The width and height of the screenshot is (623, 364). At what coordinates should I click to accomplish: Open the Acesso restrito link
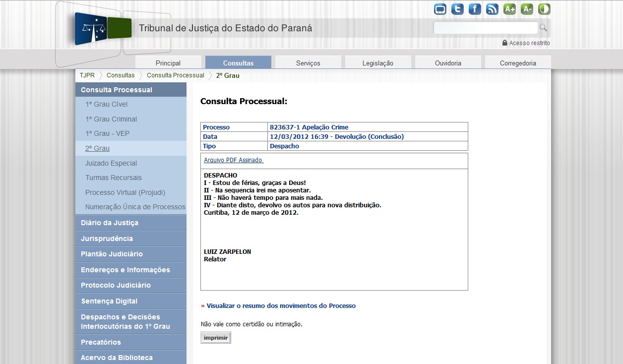click(x=529, y=43)
